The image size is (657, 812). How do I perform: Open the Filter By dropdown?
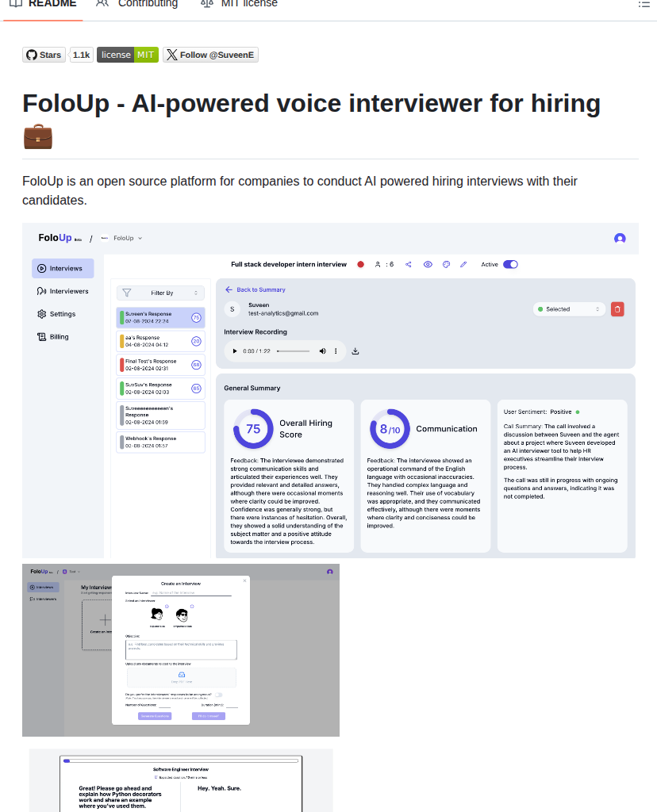click(x=160, y=293)
